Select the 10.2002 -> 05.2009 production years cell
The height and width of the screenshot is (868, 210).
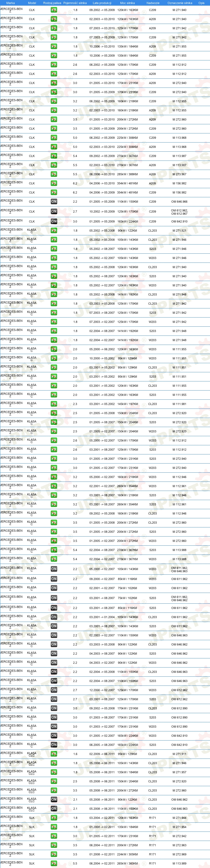tap(102, 211)
